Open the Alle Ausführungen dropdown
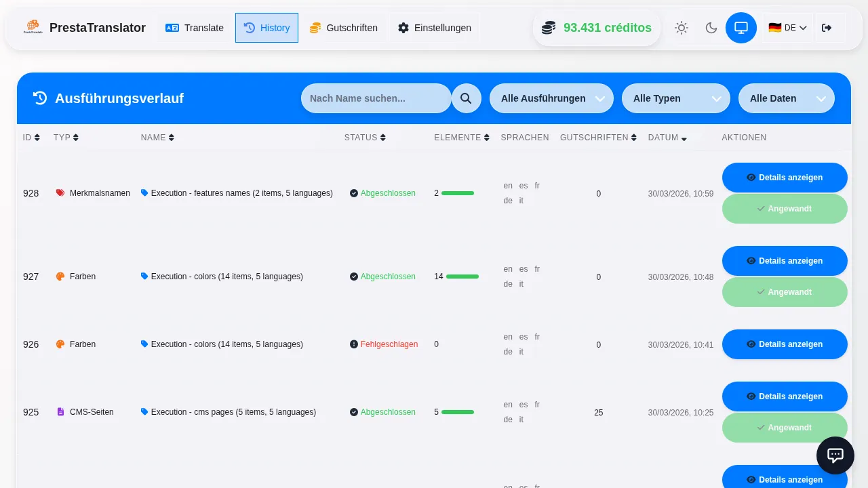This screenshot has width=868, height=488. click(x=551, y=98)
